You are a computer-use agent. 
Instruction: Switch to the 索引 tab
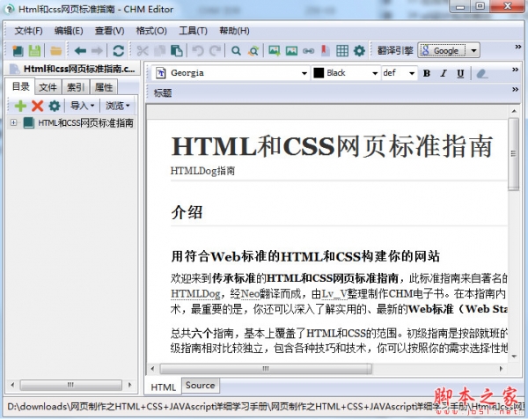pos(76,87)
